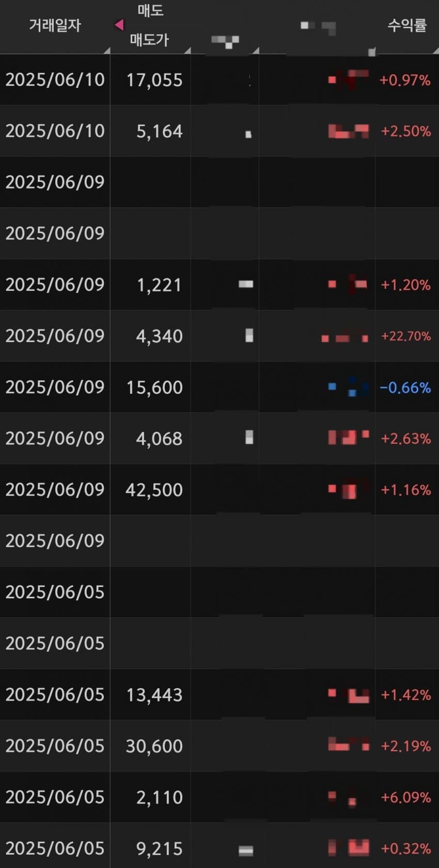Sort by 거래일자 column header

55,25
